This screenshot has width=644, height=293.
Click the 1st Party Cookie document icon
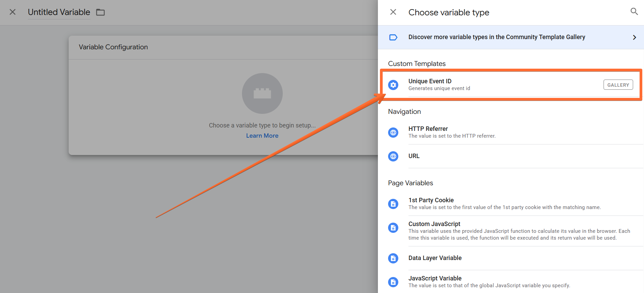(393, 204)
